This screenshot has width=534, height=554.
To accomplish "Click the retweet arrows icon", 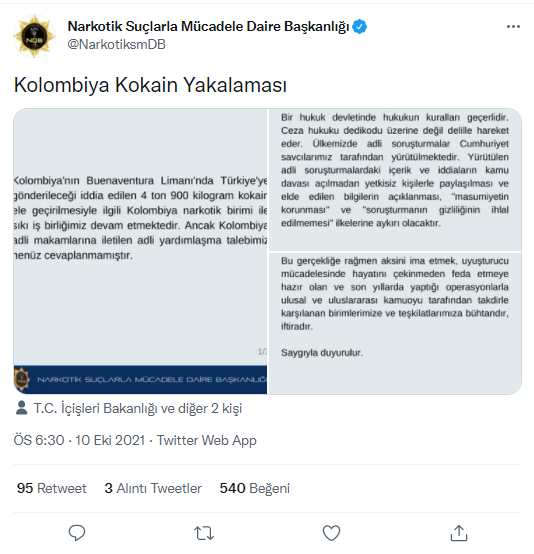I will pyautogui.click(x=204, y=533).
